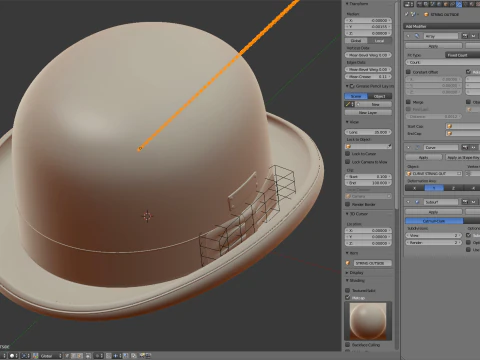
Task: Open the Properties editor type selector icon
Action: coord(409,4)
